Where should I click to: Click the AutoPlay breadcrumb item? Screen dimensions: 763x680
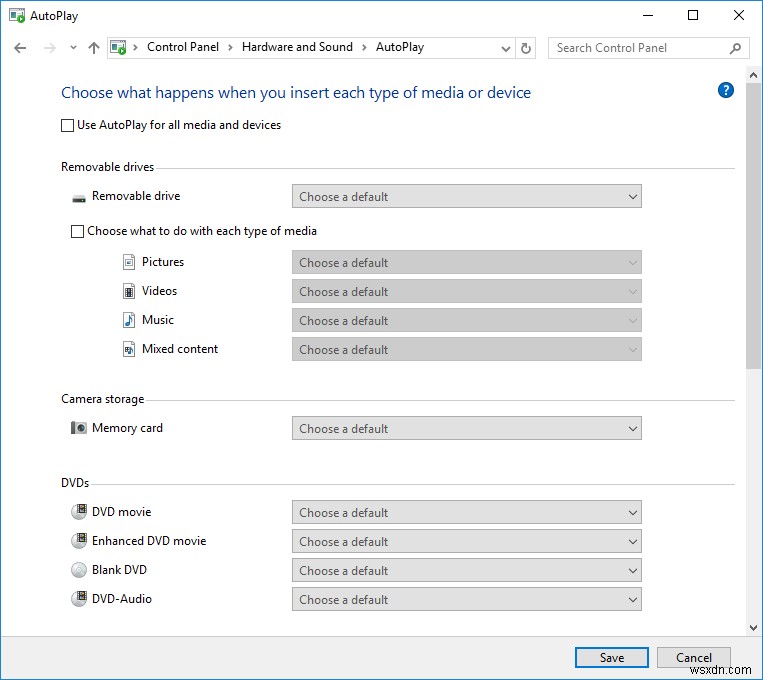tap(400, 47)
